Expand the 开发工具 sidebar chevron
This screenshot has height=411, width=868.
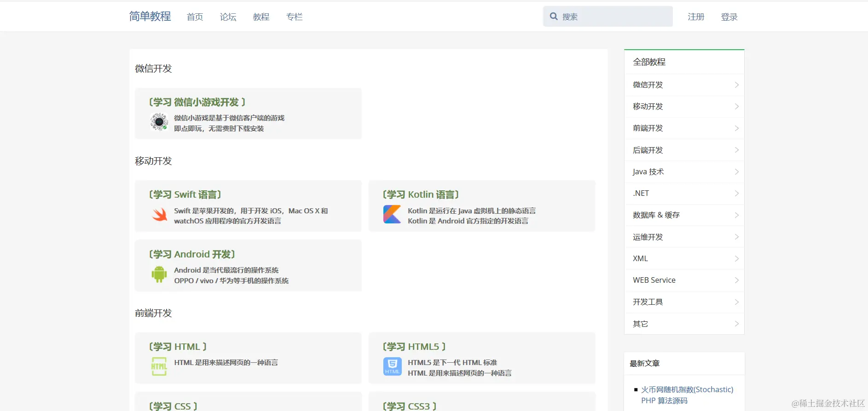click(736, 302)
